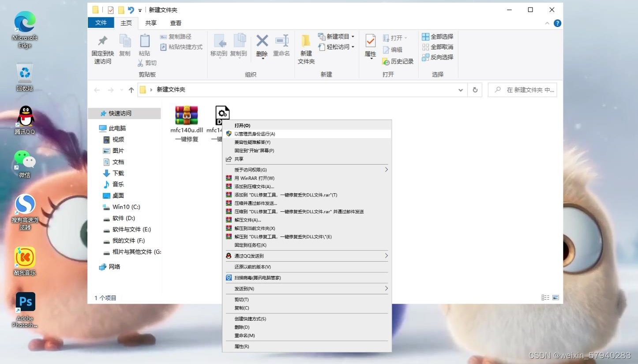638x364 pixels.
Task: Choose Pin to Start (固定到"开始"屏幕)
Action: 307,151
